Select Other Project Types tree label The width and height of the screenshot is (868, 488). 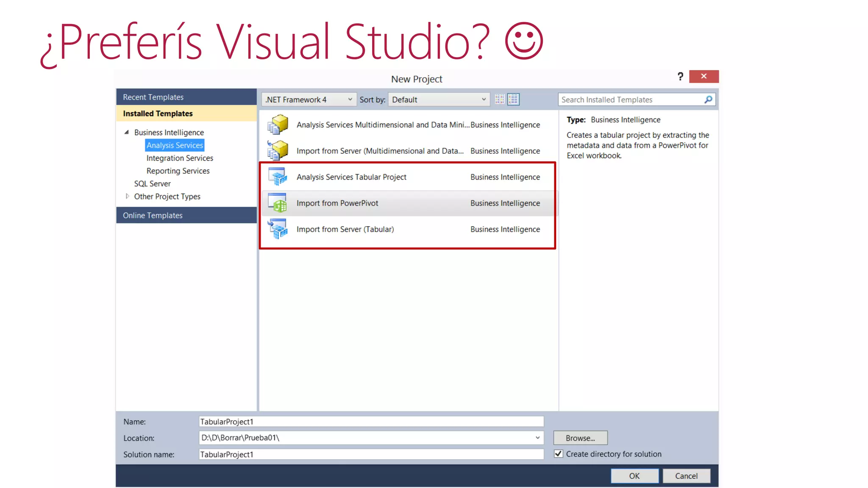pyautogui.click(x=167, y=197)
